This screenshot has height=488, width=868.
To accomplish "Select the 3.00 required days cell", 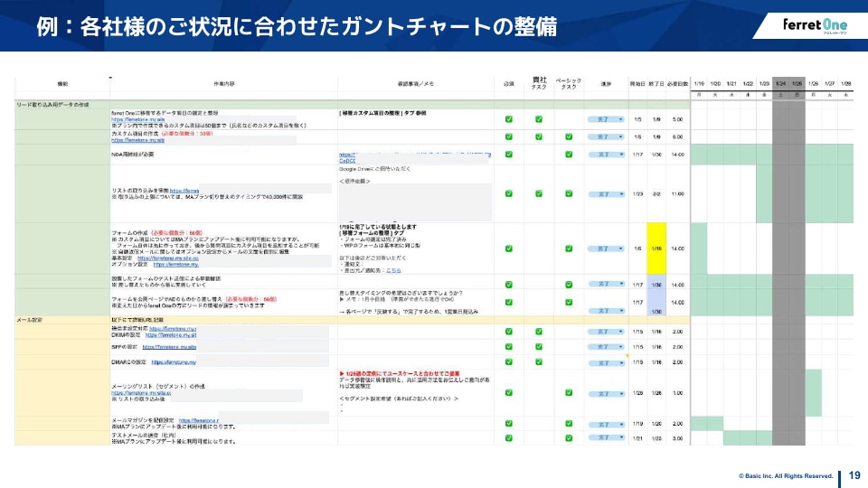I will 677,438.
